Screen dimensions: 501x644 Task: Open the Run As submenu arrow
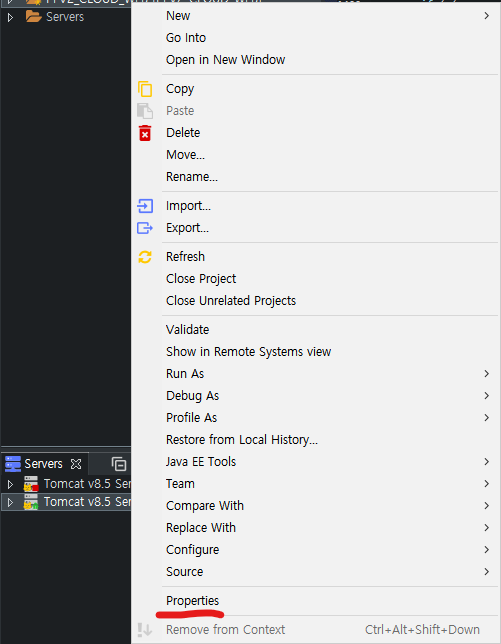click(x=487, y=374)
